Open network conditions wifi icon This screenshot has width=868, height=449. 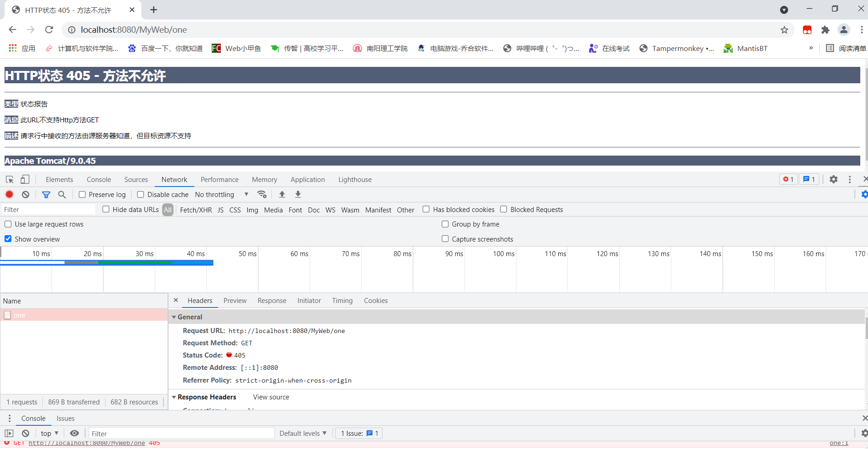click(x=262, y=195)
